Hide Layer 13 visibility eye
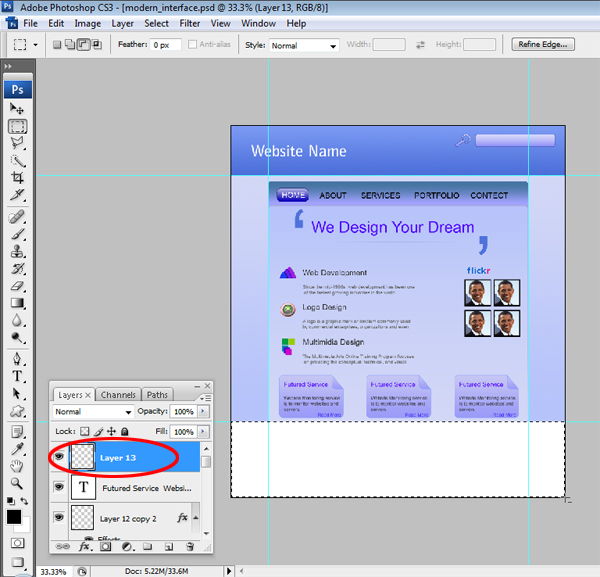Screen dimensions: 600x577 coord(59,456)
